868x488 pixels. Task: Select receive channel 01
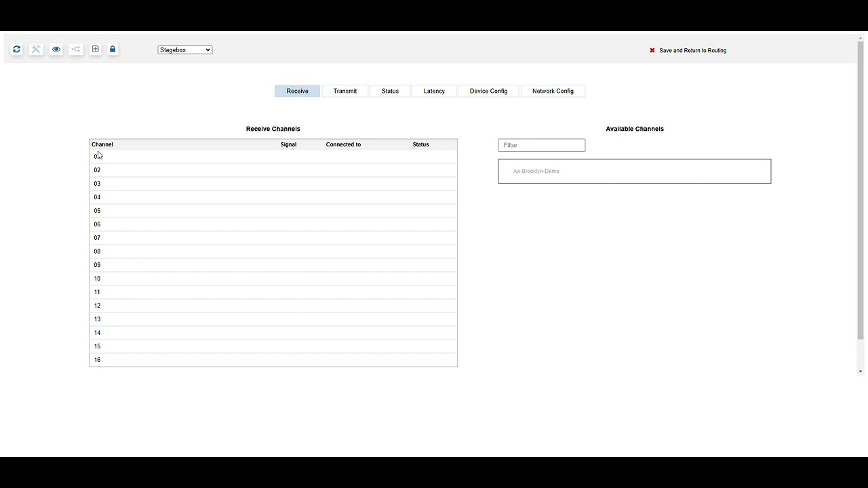pyautogui.click(x=273, y=157)
